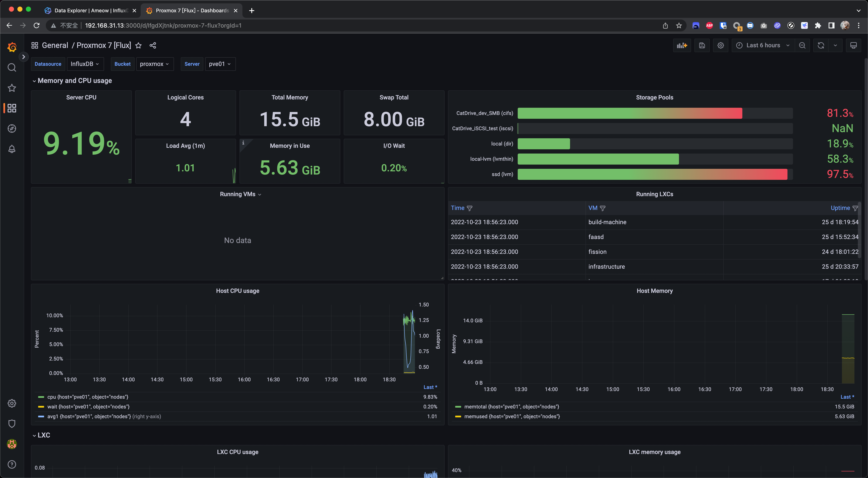Toggle memused series in Host Memory legend

click(512, 416)
